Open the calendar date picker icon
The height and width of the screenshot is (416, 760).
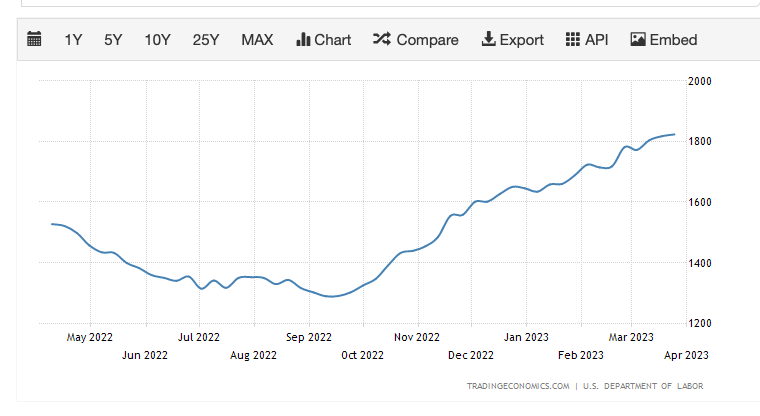[x=35, y=40]
